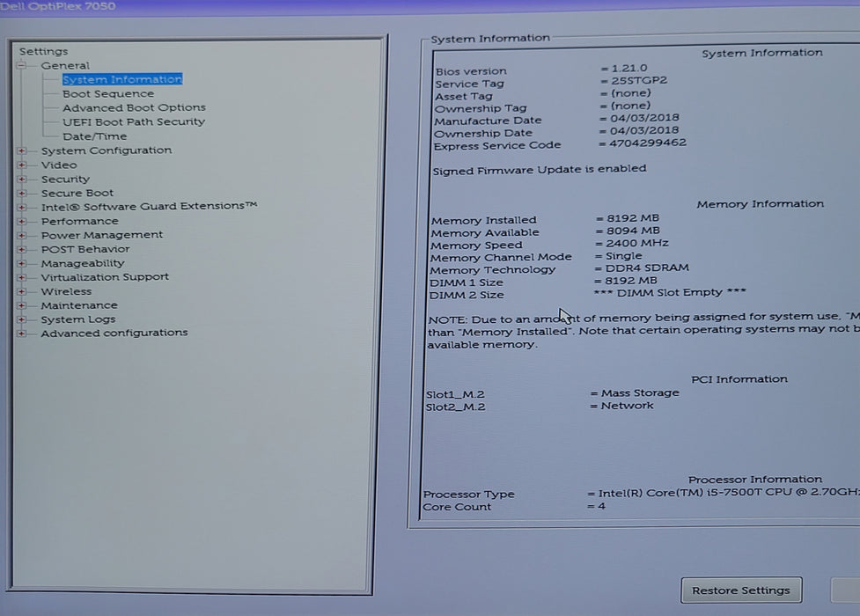The height and width of the screenshot is (616, 860).
Task: Expand the Performance node
Action: tap(21, 221)
